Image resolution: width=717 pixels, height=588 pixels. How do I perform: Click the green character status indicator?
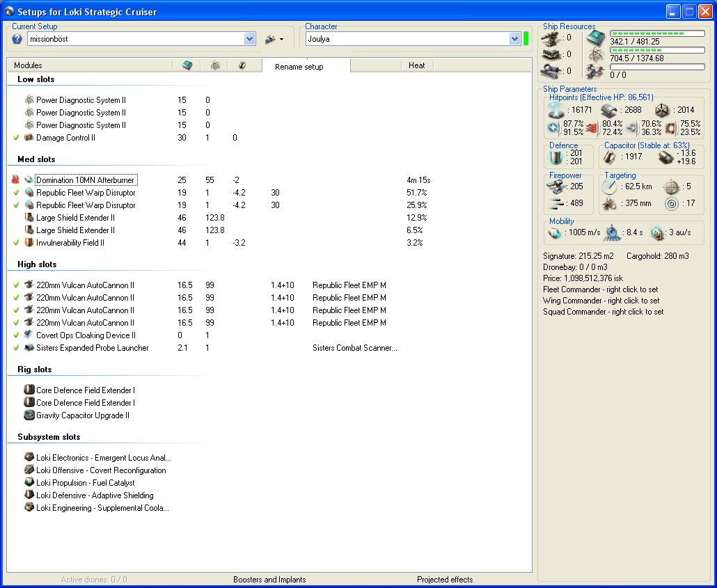(x=526, y=39)
